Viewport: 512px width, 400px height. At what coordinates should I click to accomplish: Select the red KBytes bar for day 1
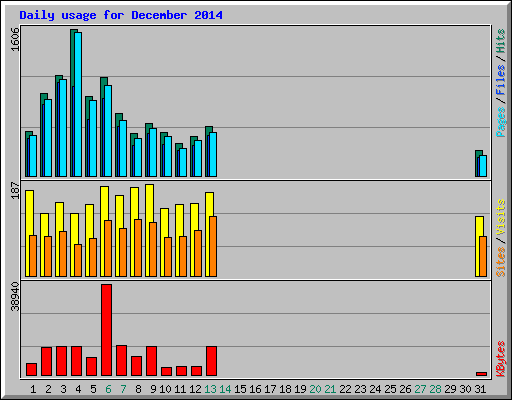tap(31, 370)
